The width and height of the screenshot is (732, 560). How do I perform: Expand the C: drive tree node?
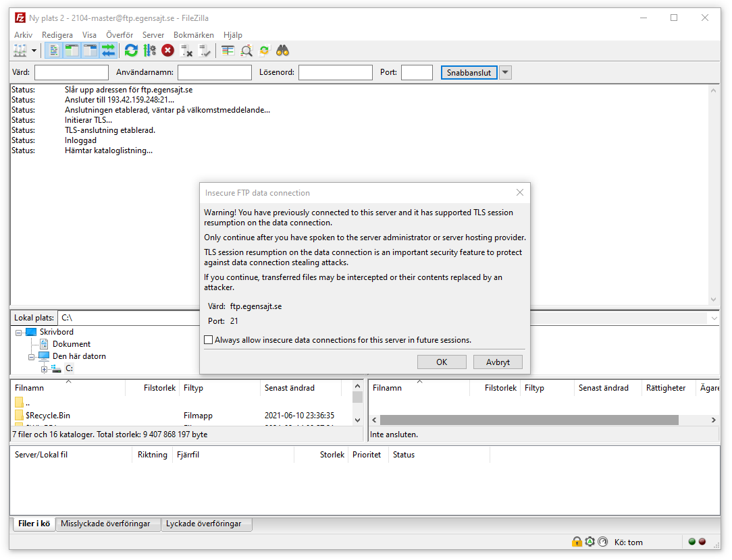(45, 368)
